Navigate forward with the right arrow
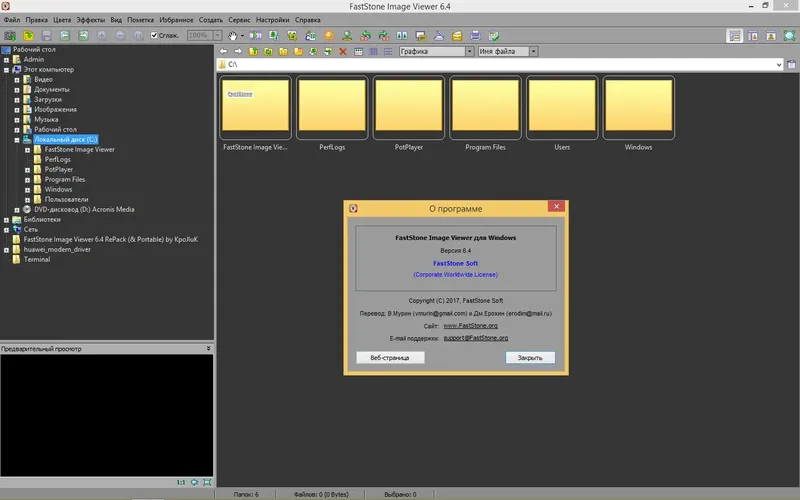The width and height of the screenshot is (800, 500). tap(238, 51)
